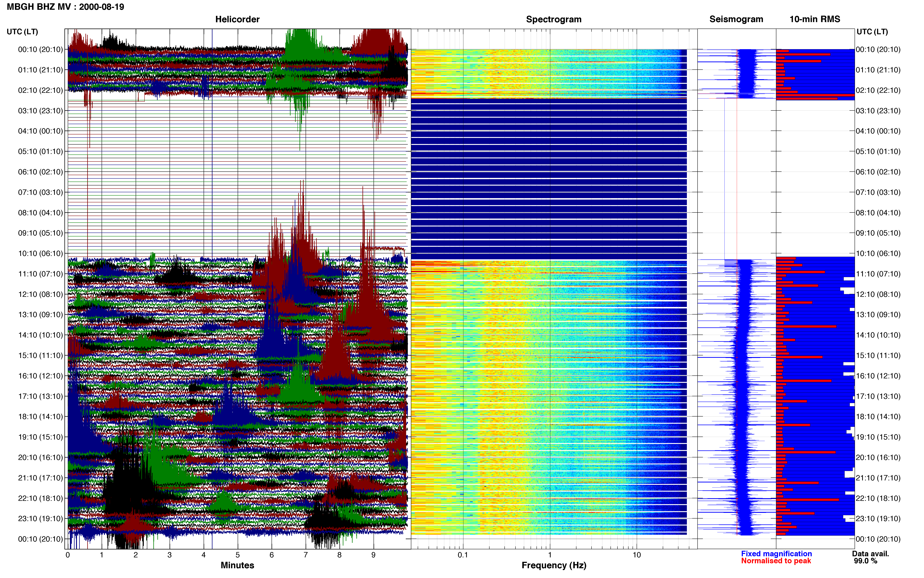This screenshot has height=578, width=924.
Task: Click "01:10 (21:10)" on the right time axis
Action: 878,70
